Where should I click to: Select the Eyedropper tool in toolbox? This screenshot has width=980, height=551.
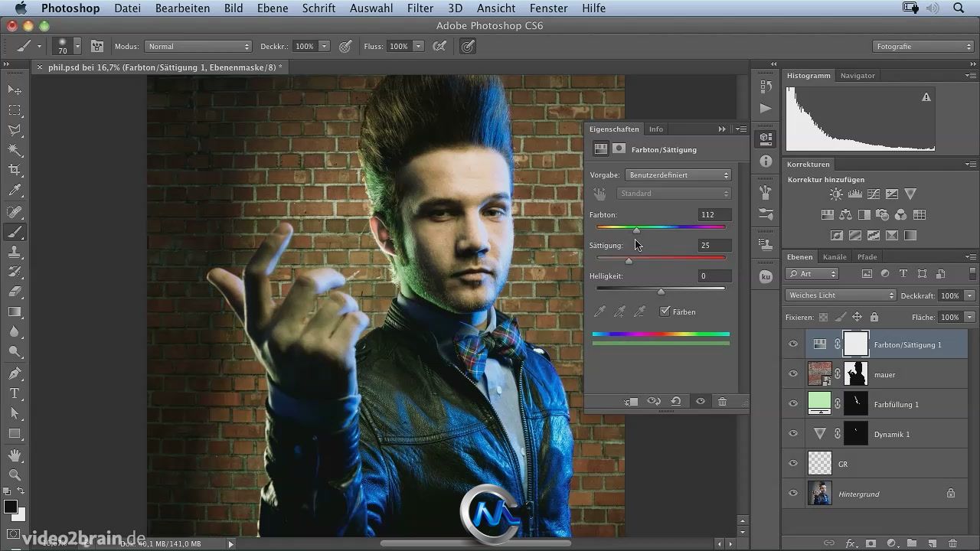(x=15, y=191)
